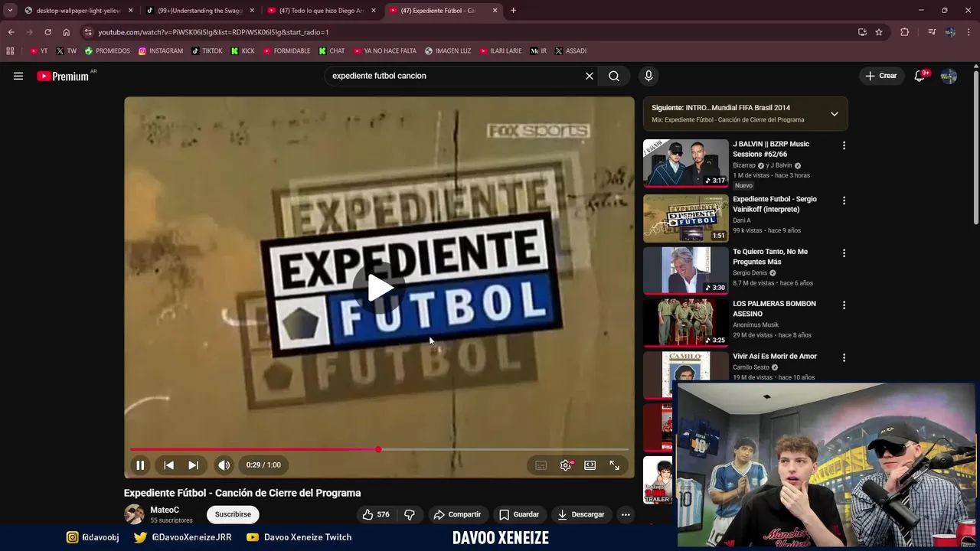Open browser extensions puzzle icon
The width and height of the screenshot is (980, 551).
tap(904, 32)
